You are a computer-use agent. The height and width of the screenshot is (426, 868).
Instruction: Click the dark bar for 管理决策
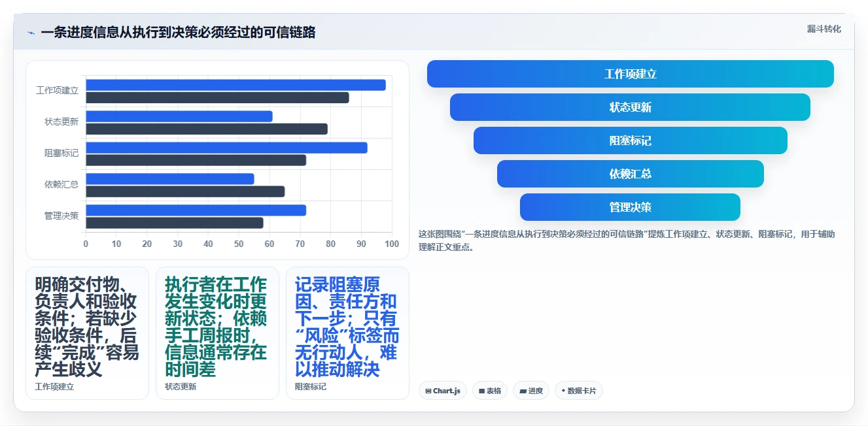pos(175,223)
